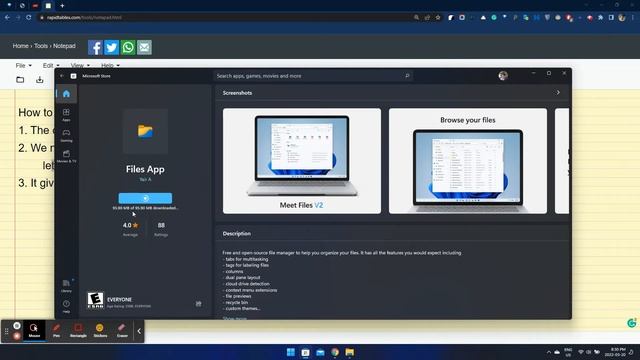
Task: Open the notepad Edit menu
Action: click(51, 65)
